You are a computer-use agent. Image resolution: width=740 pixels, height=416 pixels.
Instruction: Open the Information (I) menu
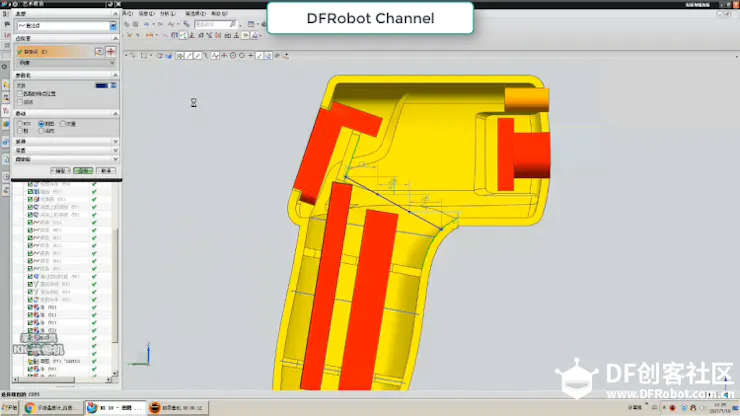(146, 14)
